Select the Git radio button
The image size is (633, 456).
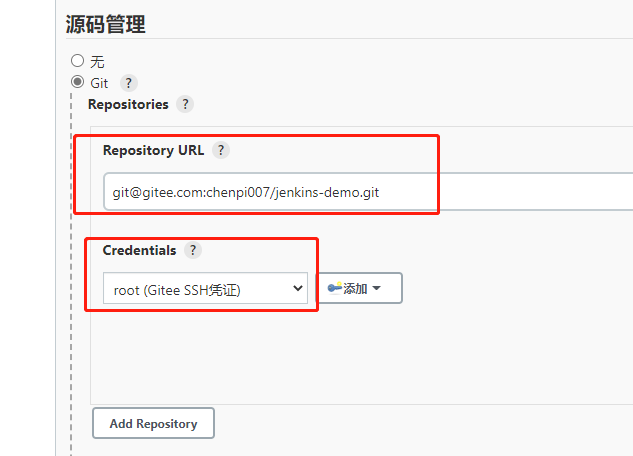77,82
